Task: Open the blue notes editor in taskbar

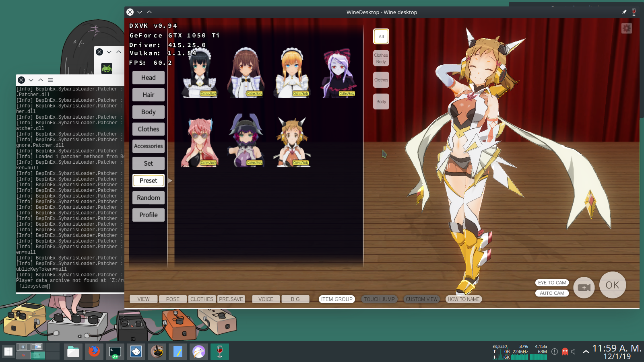Action: [178, 352]
